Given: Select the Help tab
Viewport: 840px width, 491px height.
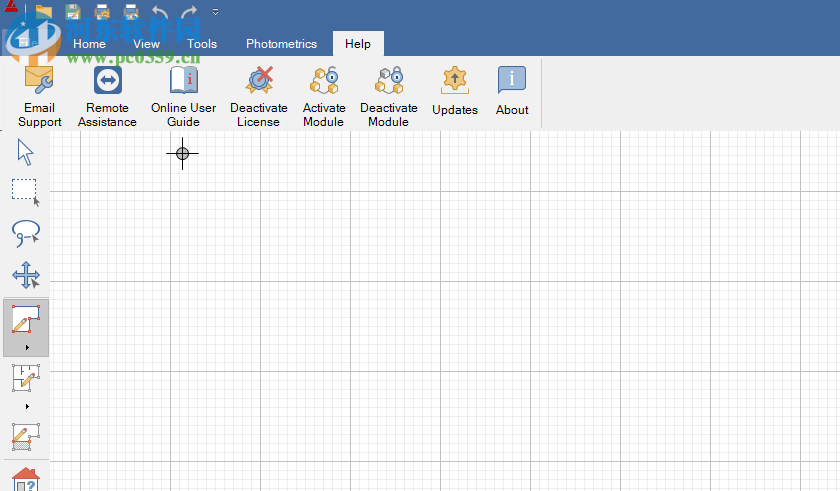Looking at the screenshot, I should (x=358, y=44).
